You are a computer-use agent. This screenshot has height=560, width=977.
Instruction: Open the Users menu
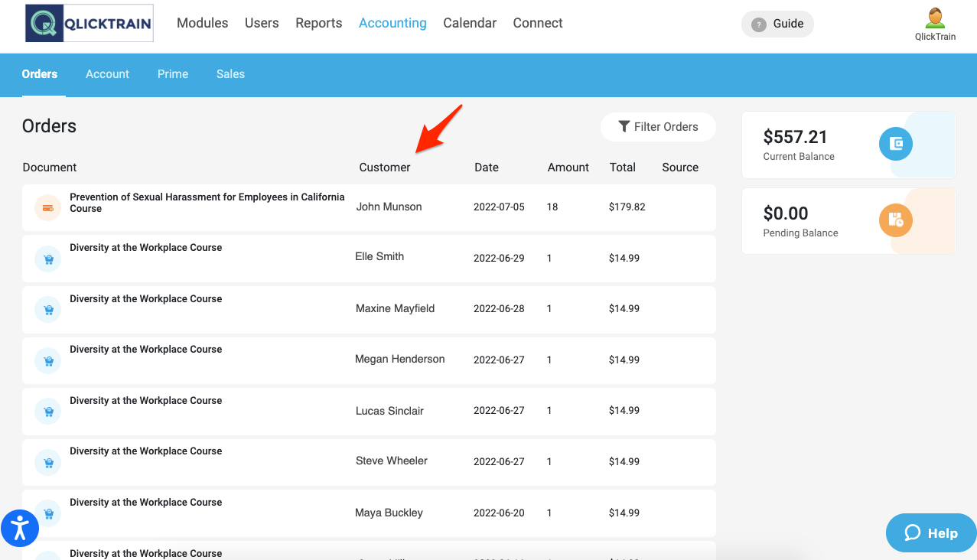262,23
